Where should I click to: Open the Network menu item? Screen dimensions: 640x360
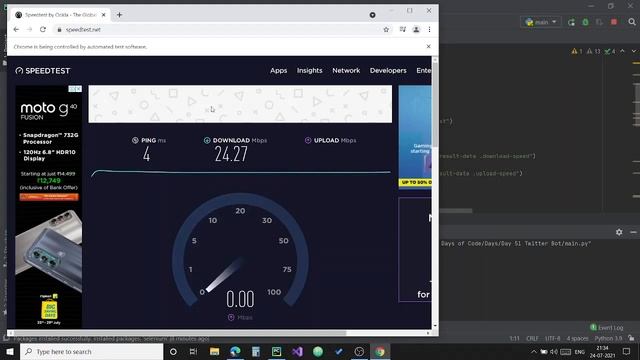(346, 70)
